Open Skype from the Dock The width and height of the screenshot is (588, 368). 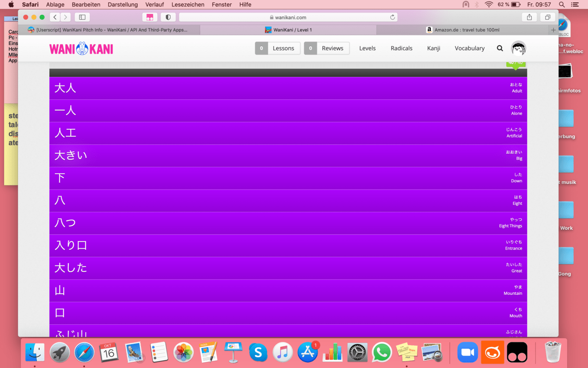258,353
